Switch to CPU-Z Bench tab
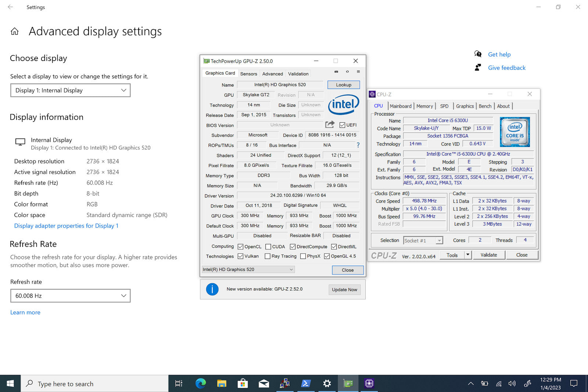 pos(485,106)
